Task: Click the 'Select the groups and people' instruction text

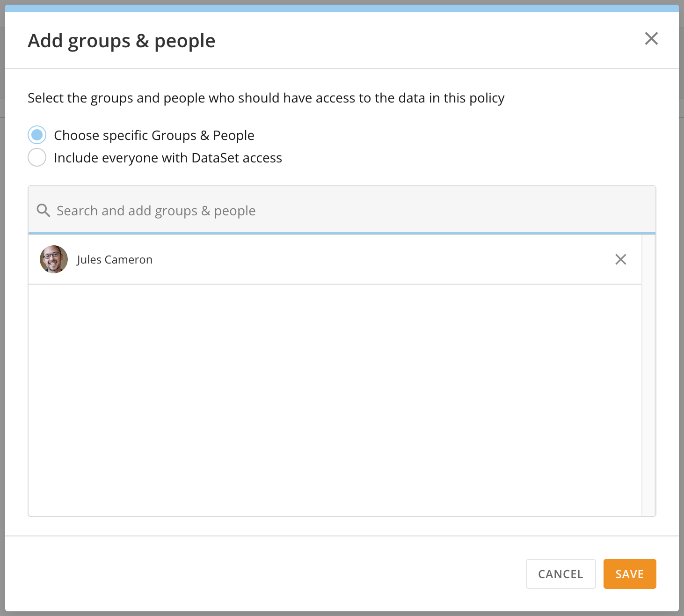Action: point(266,98)
